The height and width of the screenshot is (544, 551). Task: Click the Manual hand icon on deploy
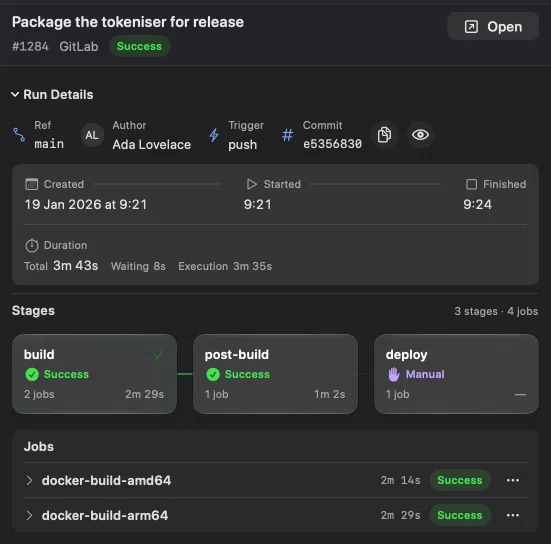pyautogui.click(x=394, y=374)
